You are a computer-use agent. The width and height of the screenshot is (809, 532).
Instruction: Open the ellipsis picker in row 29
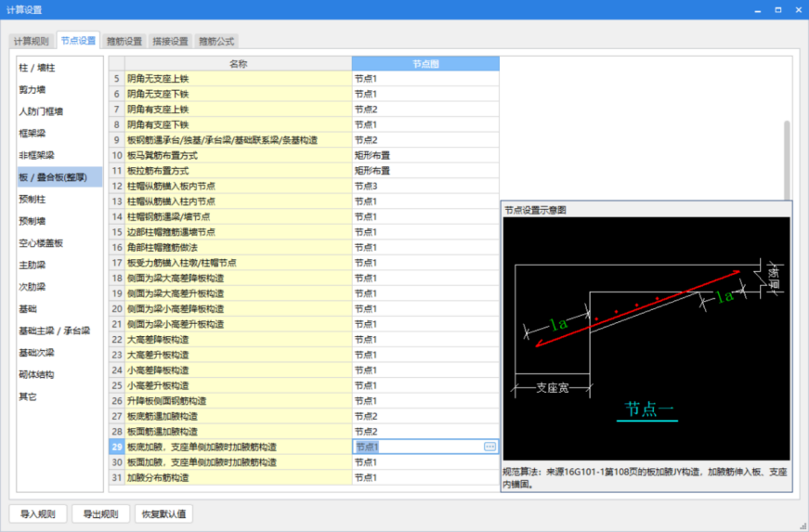(489, 447)
